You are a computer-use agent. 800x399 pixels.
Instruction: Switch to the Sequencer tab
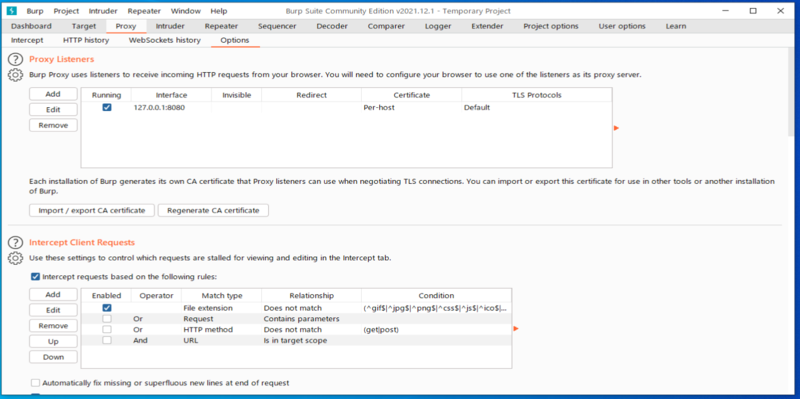[278, 26]
